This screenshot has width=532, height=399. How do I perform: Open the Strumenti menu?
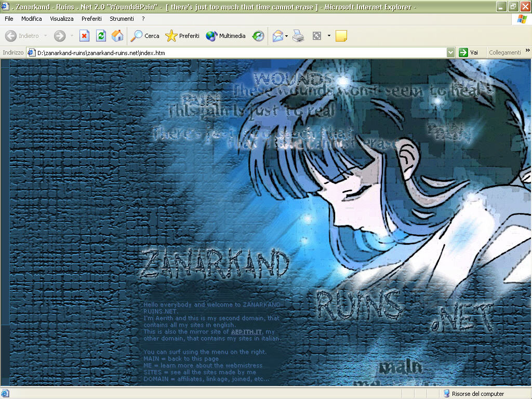pyautogui.click(x=122, y=19)
